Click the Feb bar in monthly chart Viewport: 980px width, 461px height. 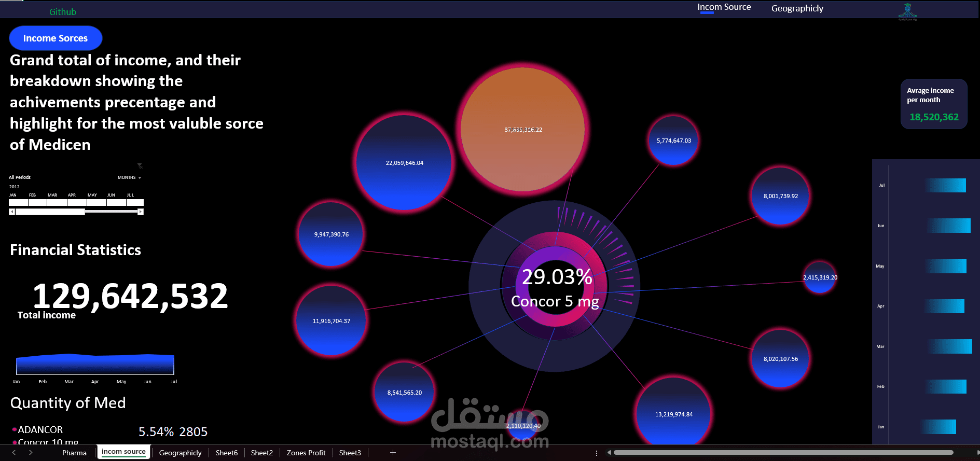coord(945,387)
